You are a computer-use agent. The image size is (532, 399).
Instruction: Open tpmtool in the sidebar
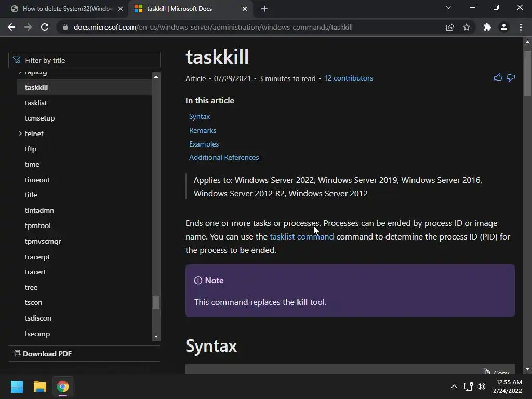37,225
